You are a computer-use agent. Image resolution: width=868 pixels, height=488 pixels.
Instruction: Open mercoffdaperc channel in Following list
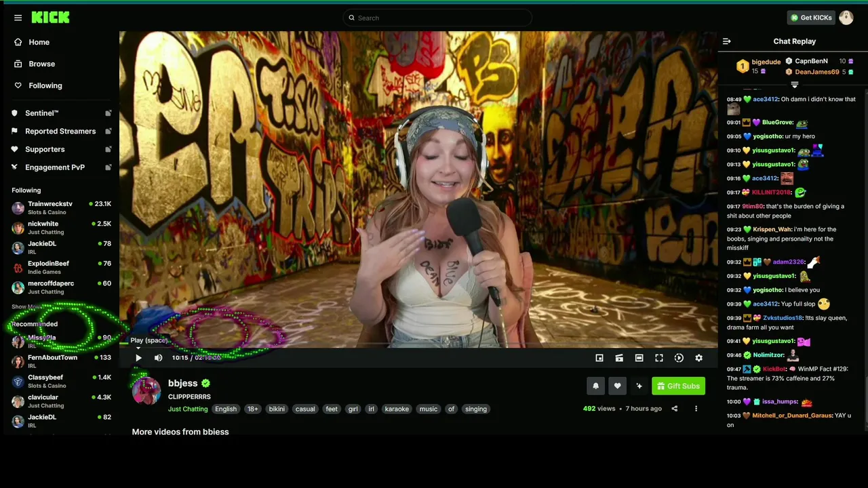click(61, 287)
